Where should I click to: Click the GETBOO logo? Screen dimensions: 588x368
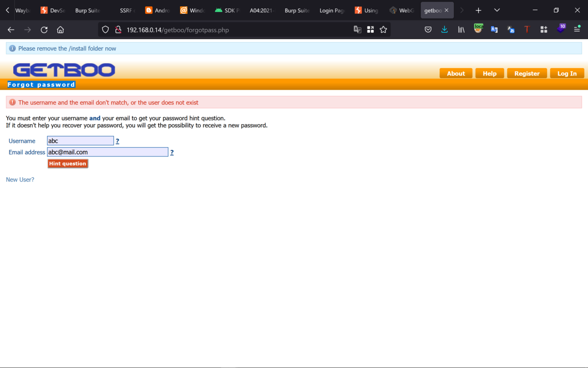[x=64, y=70]
